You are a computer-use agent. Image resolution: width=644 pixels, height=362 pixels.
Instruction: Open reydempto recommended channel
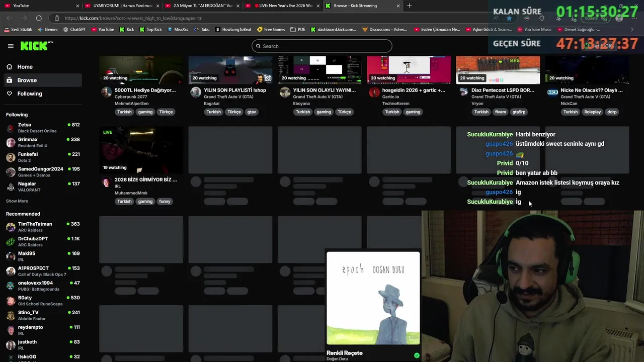coord(43,330)
